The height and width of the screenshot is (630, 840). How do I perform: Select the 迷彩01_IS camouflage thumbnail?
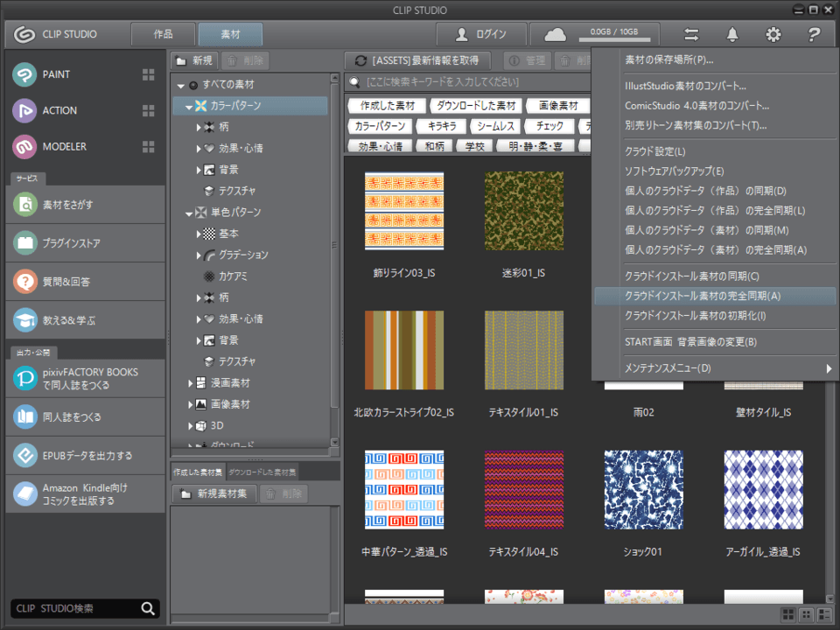point(524,212)
